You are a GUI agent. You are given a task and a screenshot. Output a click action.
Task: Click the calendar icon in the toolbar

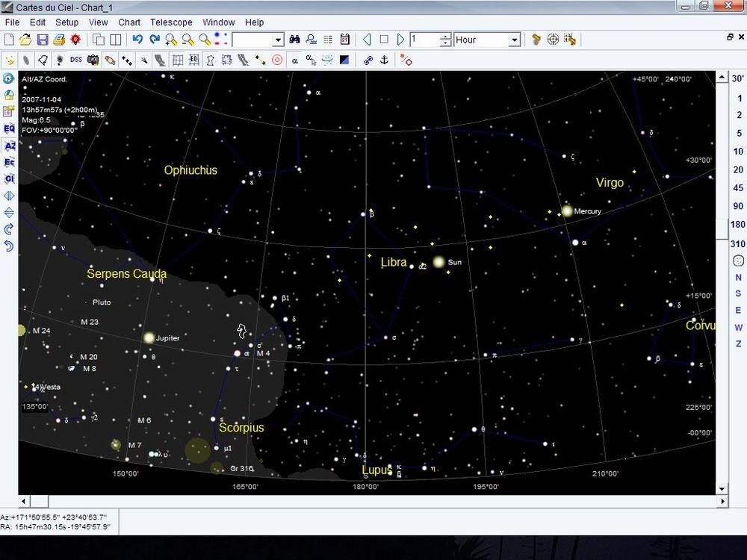[x=345, y=40]
